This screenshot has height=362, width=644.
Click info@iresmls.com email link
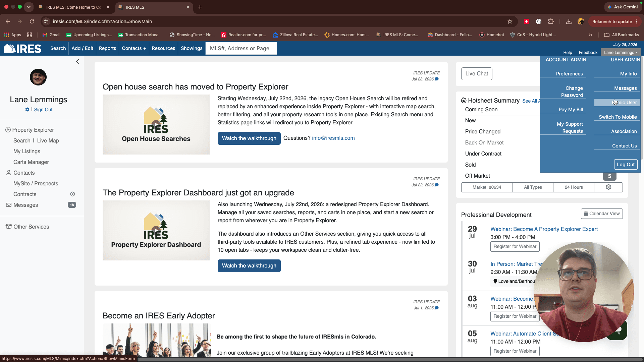point(333,138)
